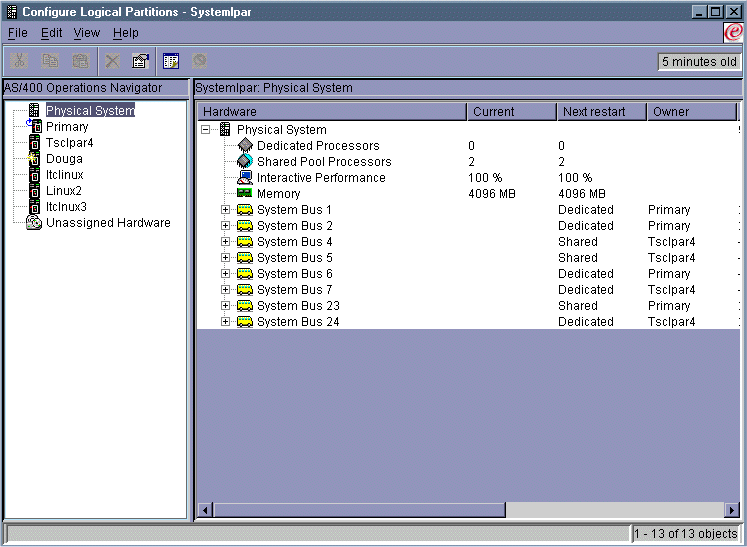747x547 pixels.
Task: Click the window system menu icon
Action: click(11, 11)
